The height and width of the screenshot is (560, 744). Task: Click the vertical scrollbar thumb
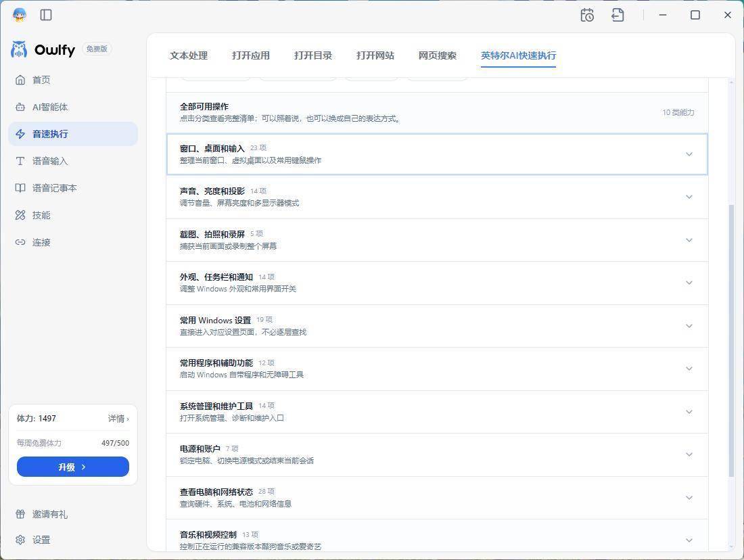[x=731, y=341]
